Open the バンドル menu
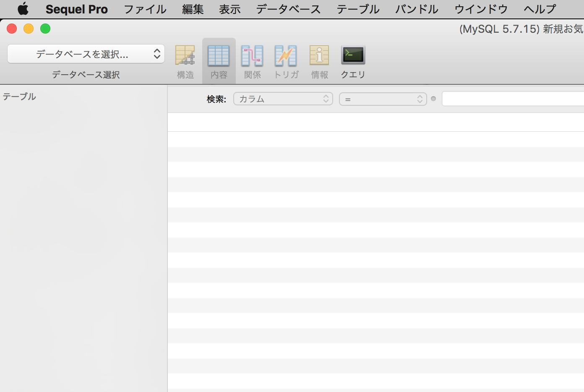584x392 pixels. pyautogui.click(x=417, y=9)
